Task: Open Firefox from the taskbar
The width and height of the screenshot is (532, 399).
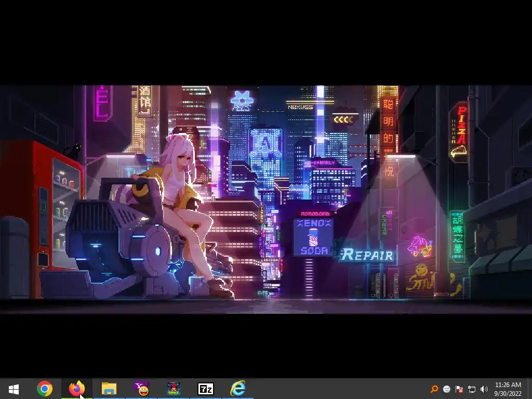Action: point(77,389)
